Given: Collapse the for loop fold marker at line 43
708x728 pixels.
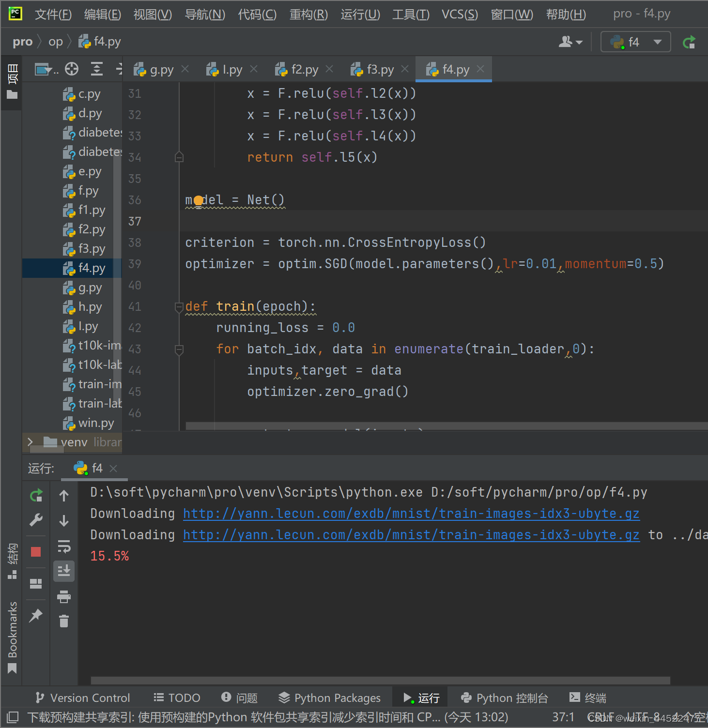Looking at the screenshot, I should (179, 349).
